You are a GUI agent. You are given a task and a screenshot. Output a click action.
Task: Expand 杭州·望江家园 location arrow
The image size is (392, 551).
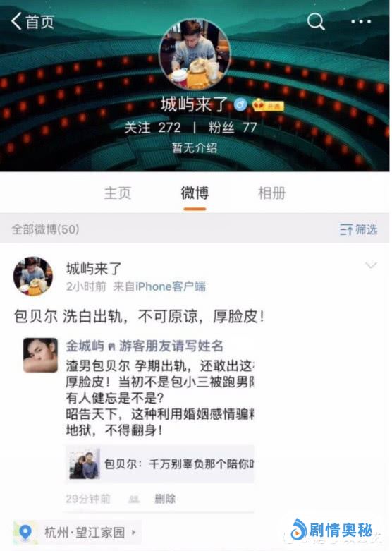click(134, 533)
